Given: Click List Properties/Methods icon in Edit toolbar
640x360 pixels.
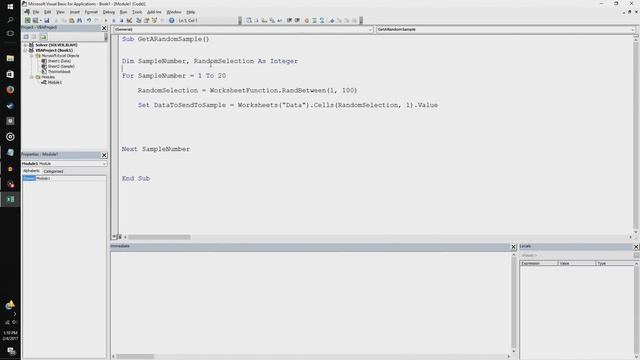Looking at the screenshot, I should click(249, 20).
